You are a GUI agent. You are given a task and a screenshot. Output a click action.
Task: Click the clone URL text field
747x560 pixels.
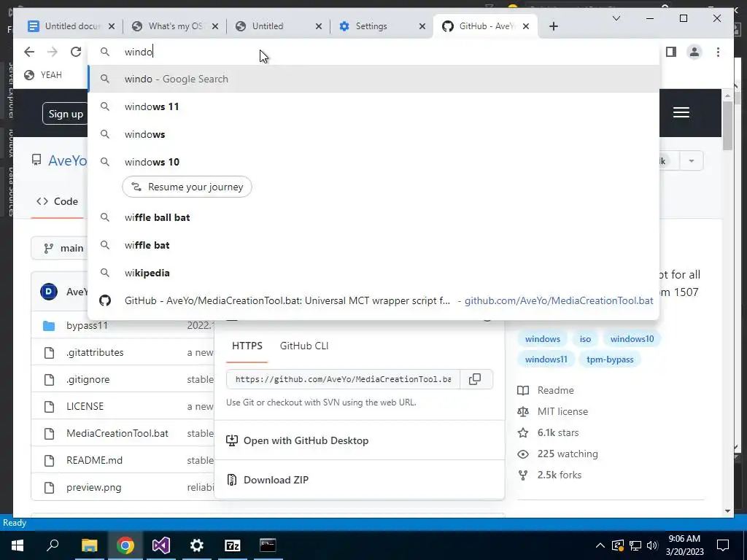click(343, 379)
